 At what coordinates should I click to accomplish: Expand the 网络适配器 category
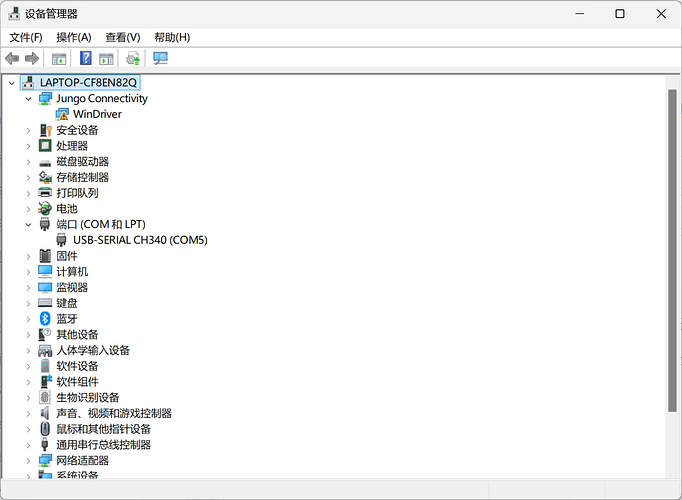pos(28,461)
